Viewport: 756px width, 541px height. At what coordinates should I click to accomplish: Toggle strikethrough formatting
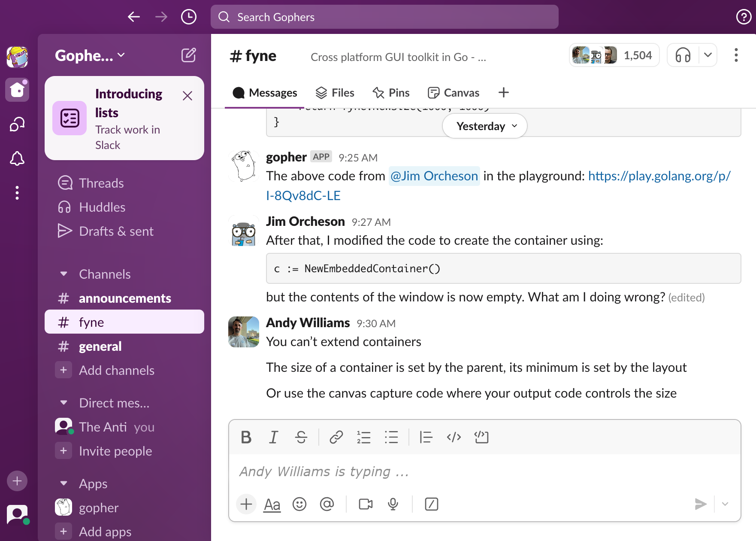tap(301, 437)
